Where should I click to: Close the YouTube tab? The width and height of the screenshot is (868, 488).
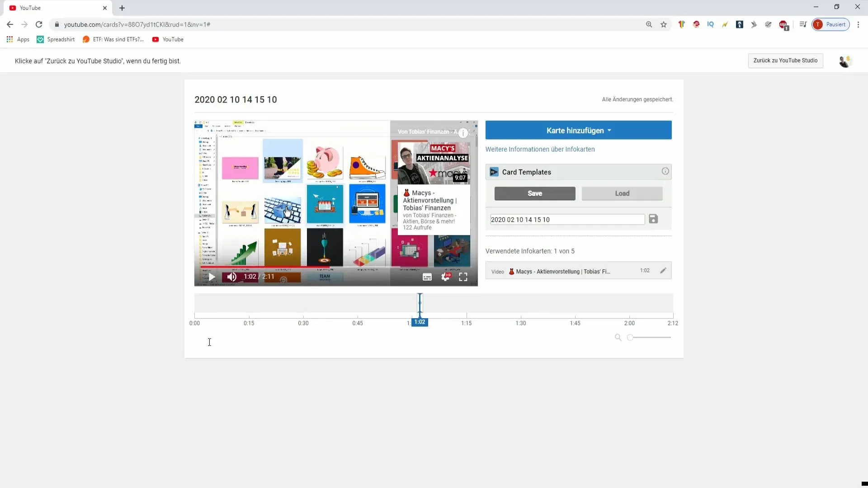tap(105, 8)
